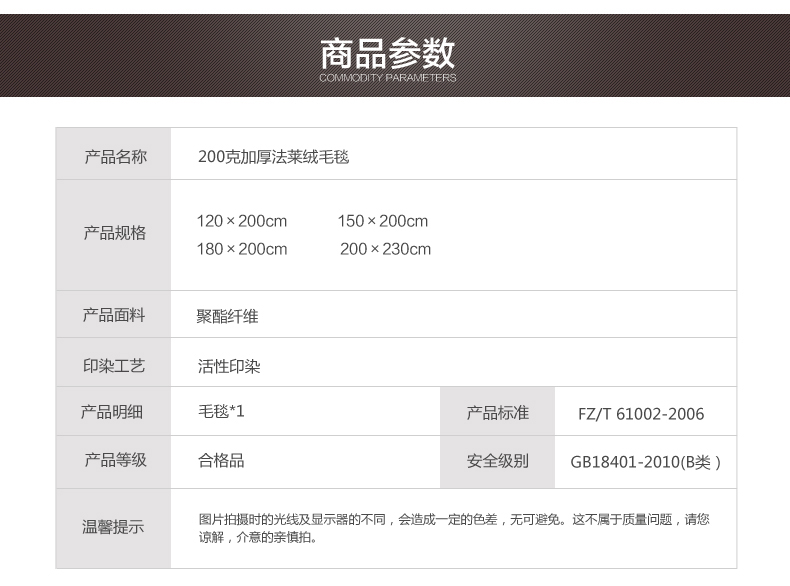790x586 pixels.
Task: Click the 合格品 grade value
Action: (x=221, y=460)
